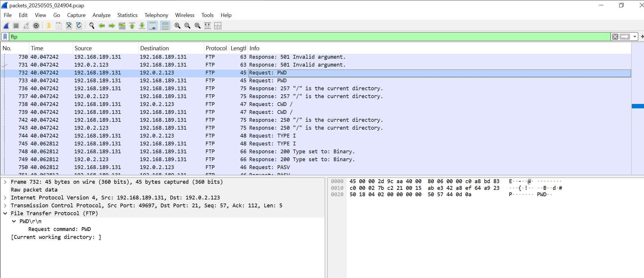Start capturing packets with shark fin icon
The image size is (644, 278).
point(6,26)
